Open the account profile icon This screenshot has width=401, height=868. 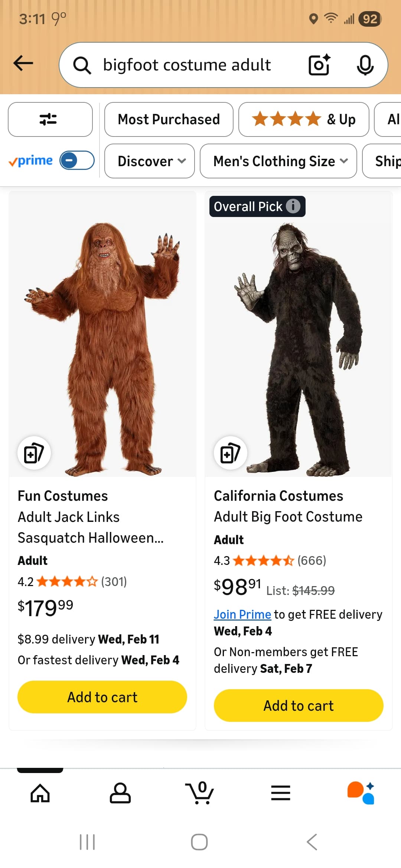(120, 793)
